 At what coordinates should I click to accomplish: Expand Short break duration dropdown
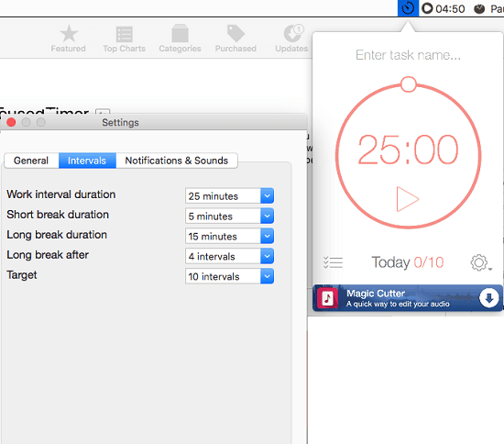(x=229, y=216)
